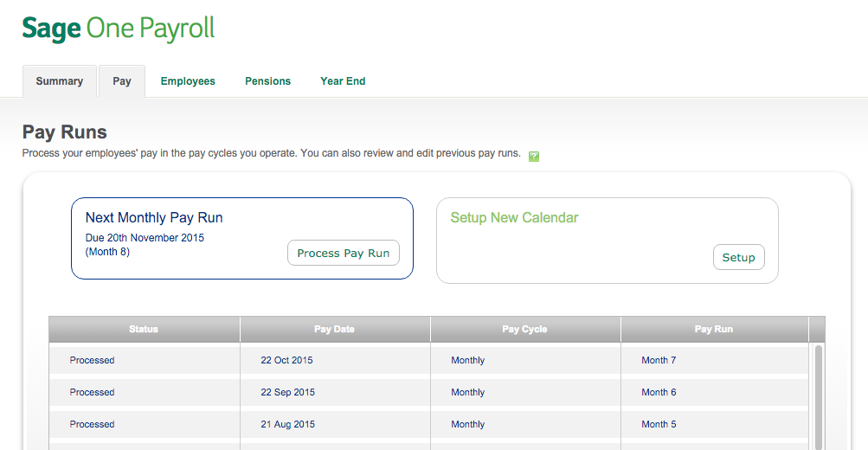Image resolution: width=868 pixels, height=450 pixels.
Task: Click the Next Monthly Pay Run heading
Action: pyautogui.click(x=154, y=218)
